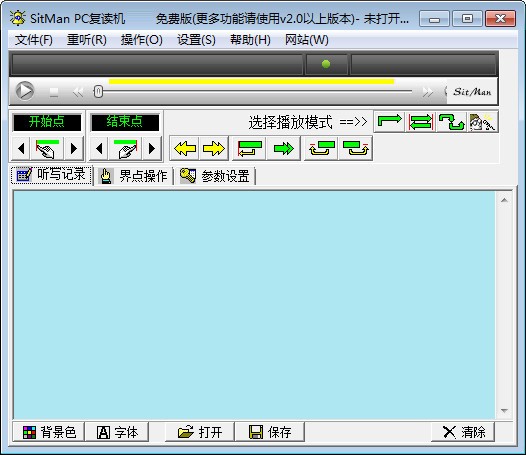Move start point left with arrow
Image resolution: width=526 pixels, height=455 pixels.
[x=21, y=148]
